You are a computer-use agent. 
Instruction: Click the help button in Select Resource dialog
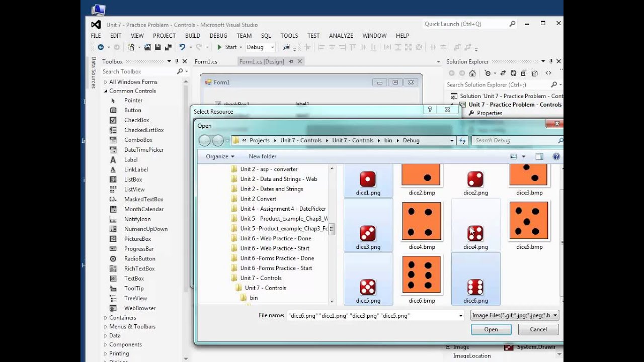430,109
